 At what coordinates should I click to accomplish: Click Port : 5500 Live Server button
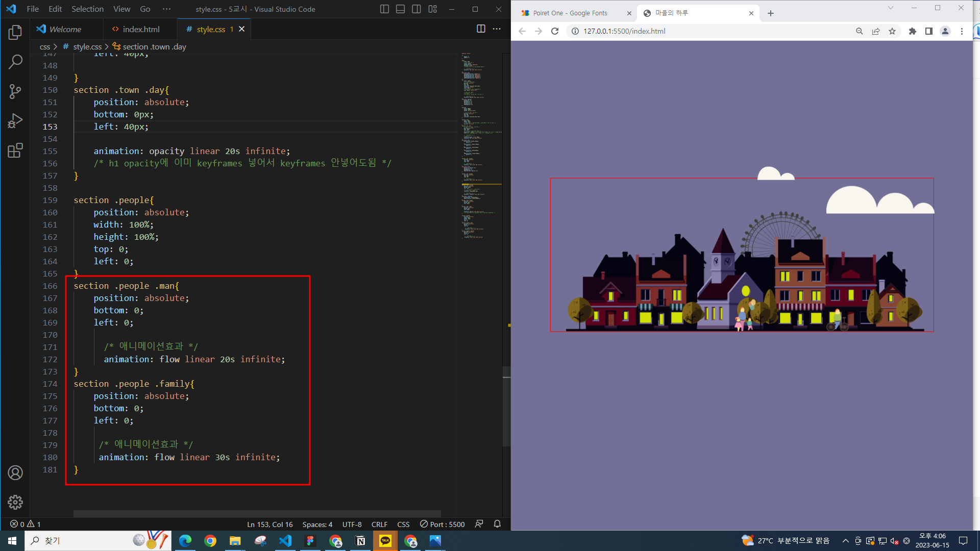point(443,524)
